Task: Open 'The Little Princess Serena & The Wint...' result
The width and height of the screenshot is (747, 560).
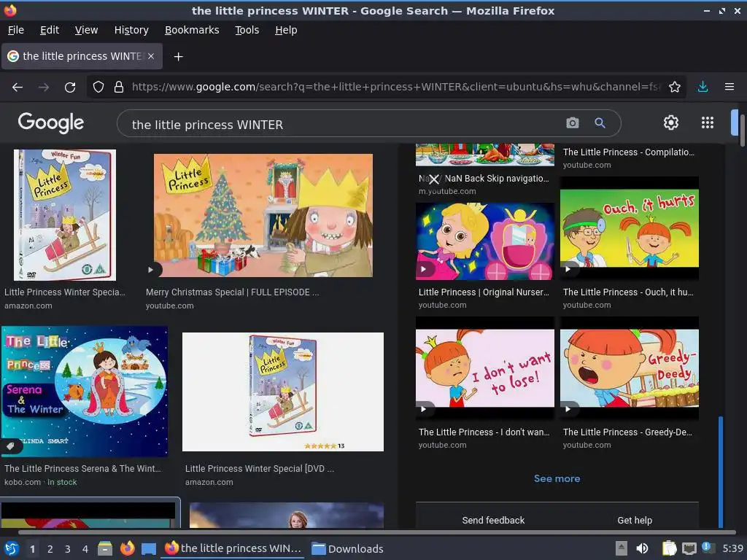Action: [x=83, y=469]
